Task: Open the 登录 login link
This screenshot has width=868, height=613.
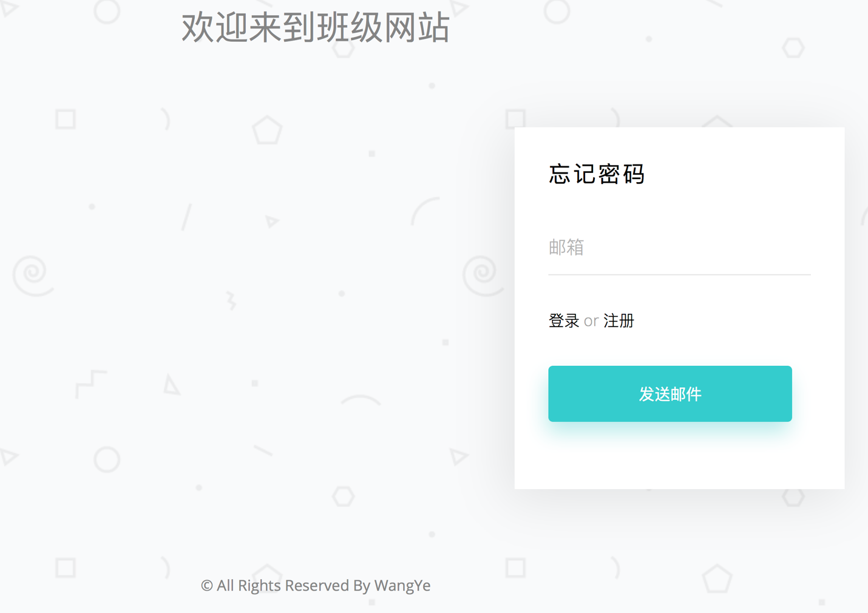Action: click(x=563, y=321)
